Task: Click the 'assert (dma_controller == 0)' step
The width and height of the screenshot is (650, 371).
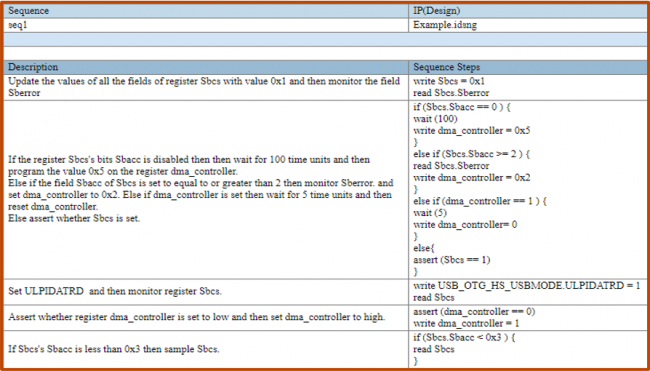Action: pos(474,312)
